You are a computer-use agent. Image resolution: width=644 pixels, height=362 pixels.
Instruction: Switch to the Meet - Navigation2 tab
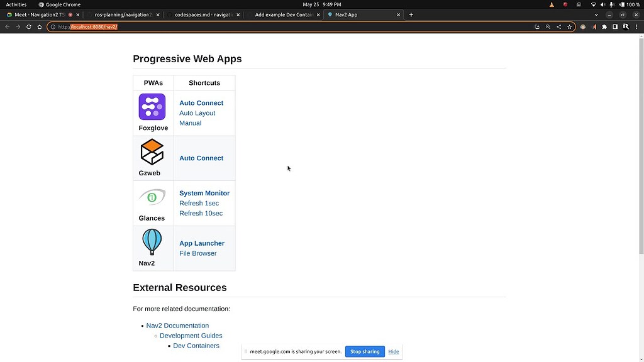click(40, 15)
